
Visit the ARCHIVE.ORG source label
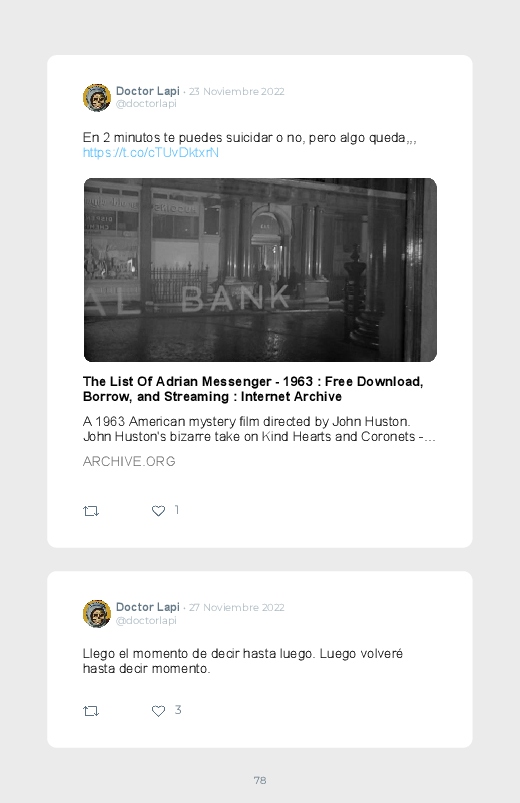pos(129,461)
